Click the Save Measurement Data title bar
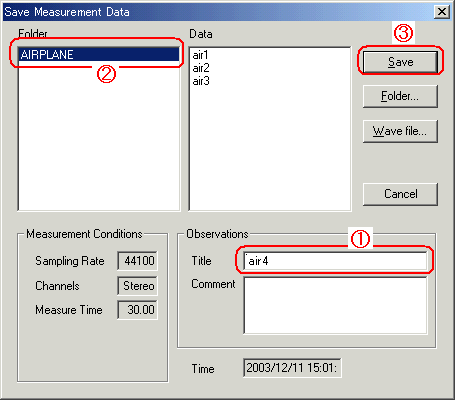Viewport: 455px width, 400px height. tap(217, 12)
